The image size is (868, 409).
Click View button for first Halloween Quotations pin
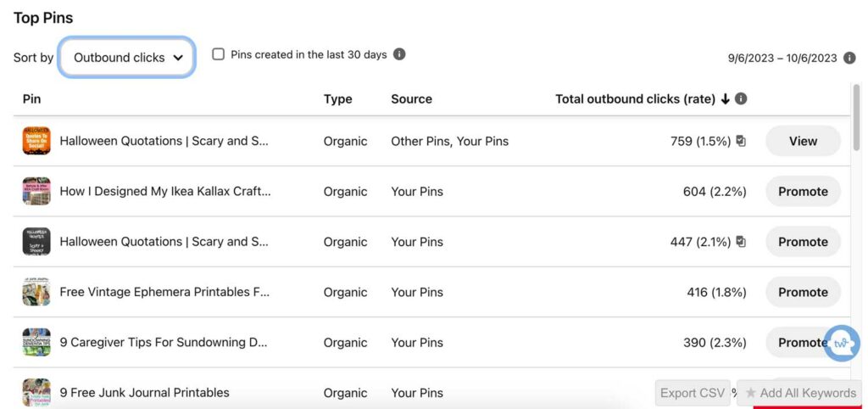tap(803, 141)
